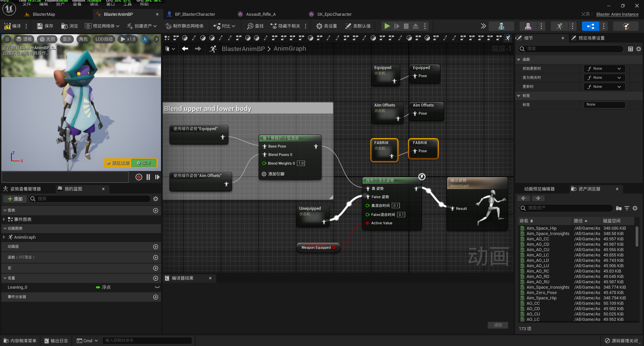Open the Anim Preview Editor tab
The image size is (644, 346).
[539, 189]
